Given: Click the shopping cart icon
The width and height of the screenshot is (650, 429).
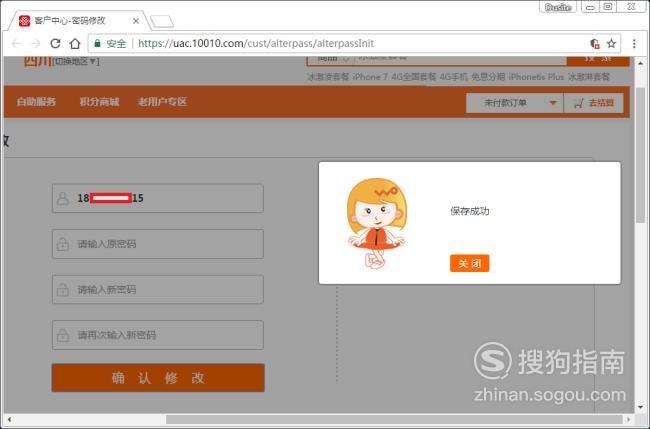Looking at the screenshot, I should (578, 103).
